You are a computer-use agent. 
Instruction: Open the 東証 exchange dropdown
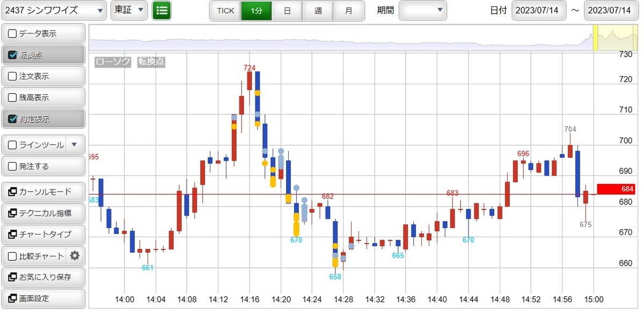[129, 10]
